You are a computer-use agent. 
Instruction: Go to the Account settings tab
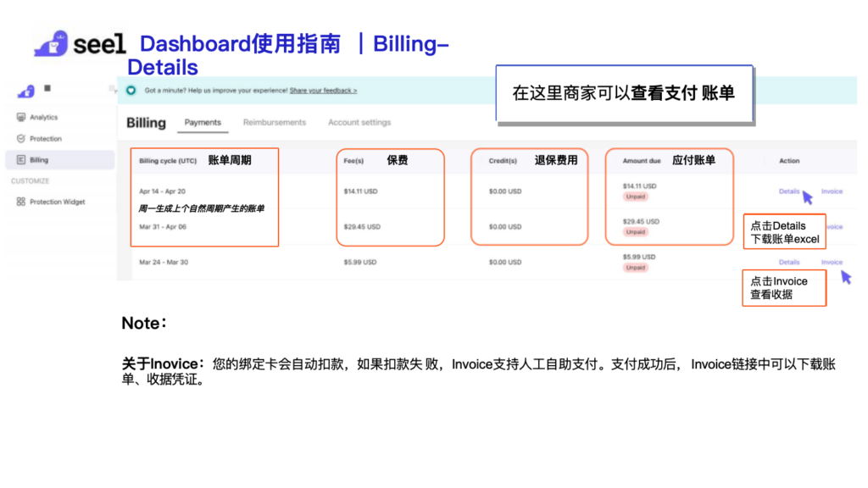click(x=359, y=123)
